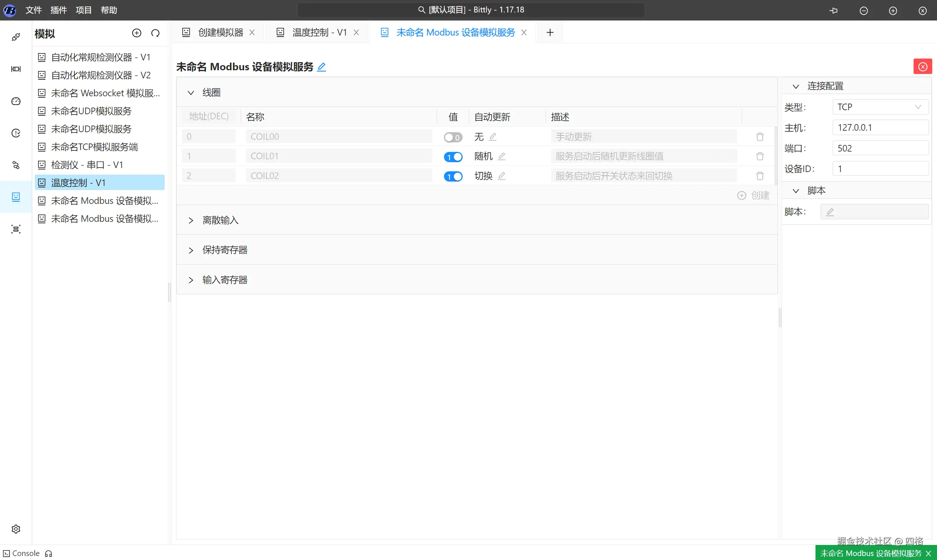Edit the Modbus service title pencil icon
Screen dimensions: 937x560
(321, 67)
